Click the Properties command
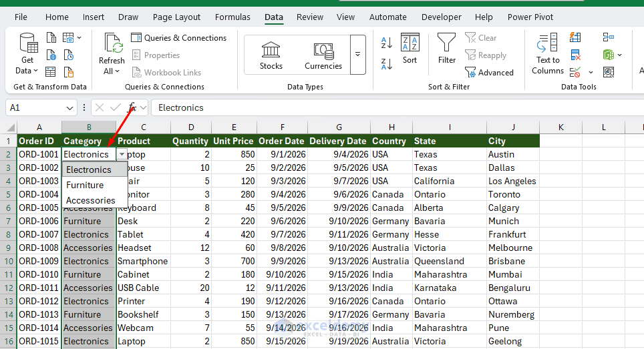Viewport: 644px width, 349px height. (156, 55)
